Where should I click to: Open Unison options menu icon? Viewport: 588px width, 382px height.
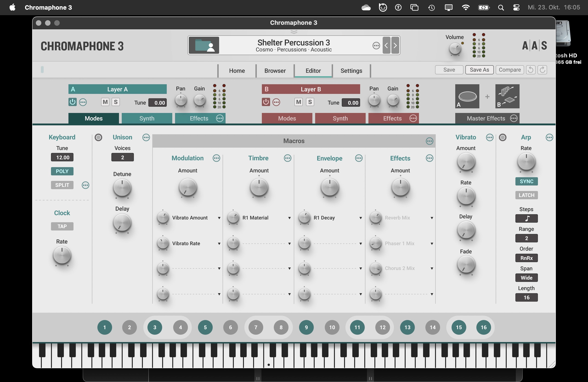point(146,137)
